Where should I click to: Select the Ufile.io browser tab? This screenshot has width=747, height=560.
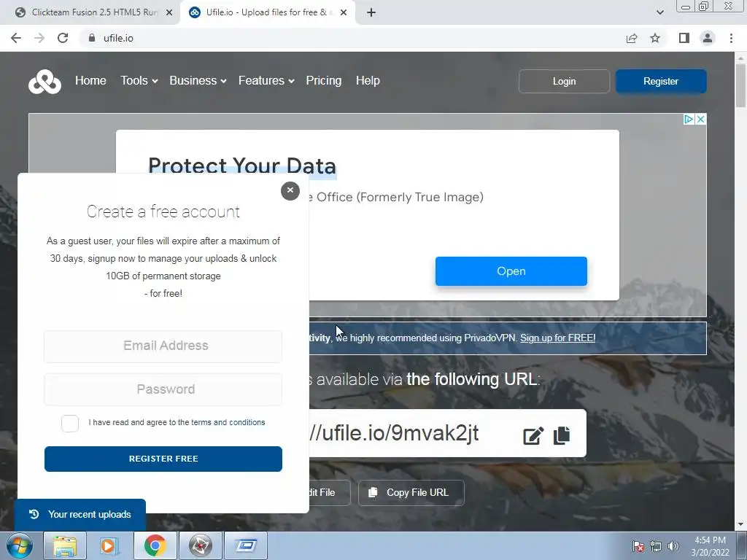(x=266, y=12)
